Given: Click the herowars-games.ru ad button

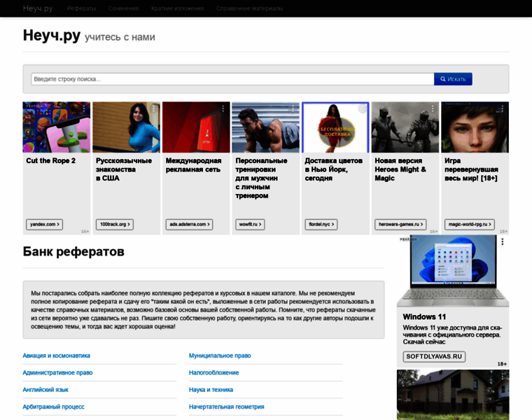Looking at the screenshot, I should pyautogui.click(x=400, y=224).
